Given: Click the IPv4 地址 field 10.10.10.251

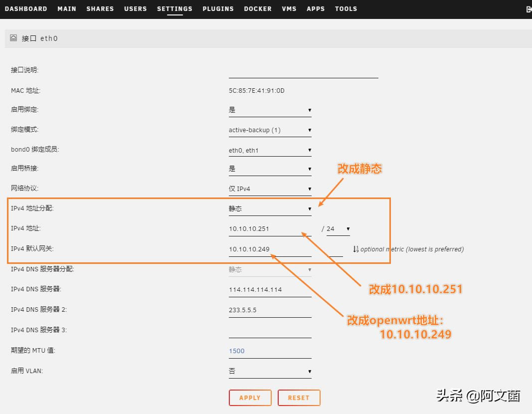Looking at the screenshot, I should 270,229.
